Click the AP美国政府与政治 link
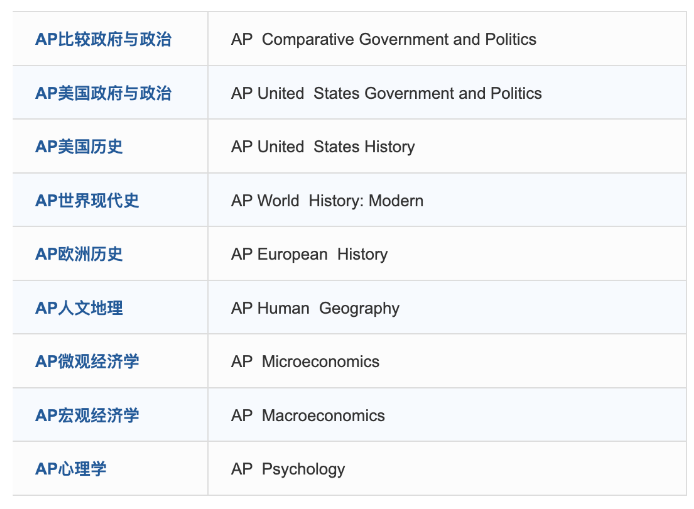This screenshot has width=694, height=509. [x=103, y=93]
